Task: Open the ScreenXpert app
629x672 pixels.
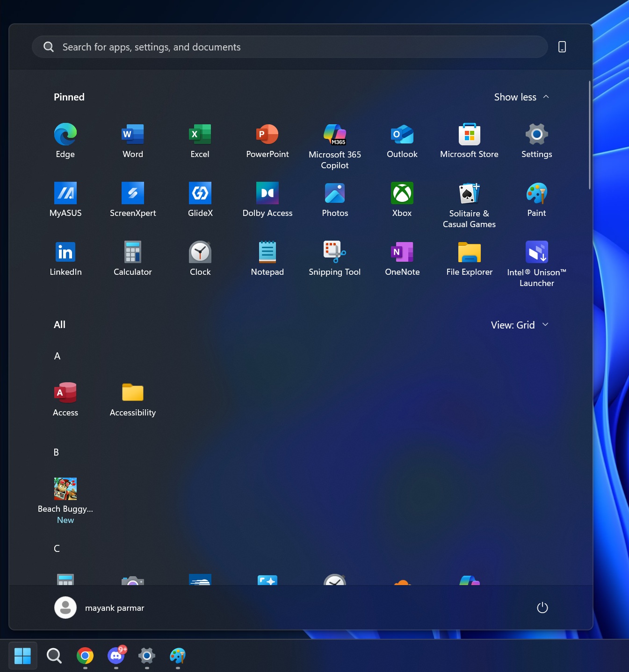Action: (x=133, y=200)
